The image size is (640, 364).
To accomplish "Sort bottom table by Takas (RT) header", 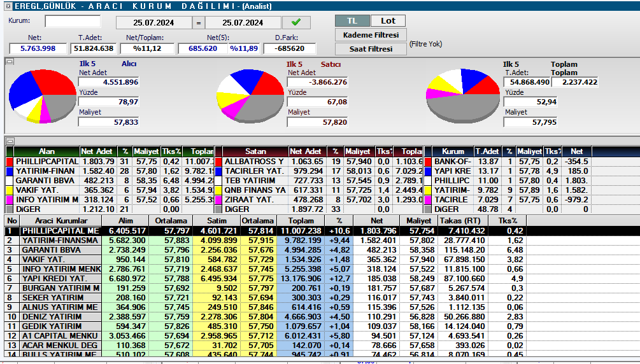I will point(462,220).
